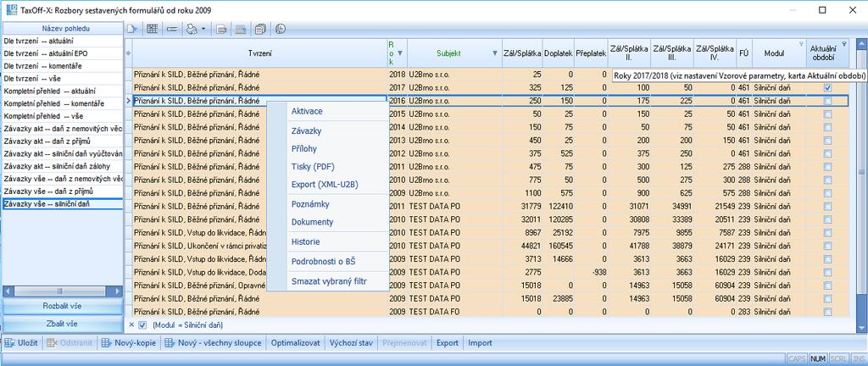Image resolution: width=868 pixels, height=366 pixels.
Task: Select view Závazky vše -- daň z příjmů
Action: pyautogui.click(x=63, y=191)
